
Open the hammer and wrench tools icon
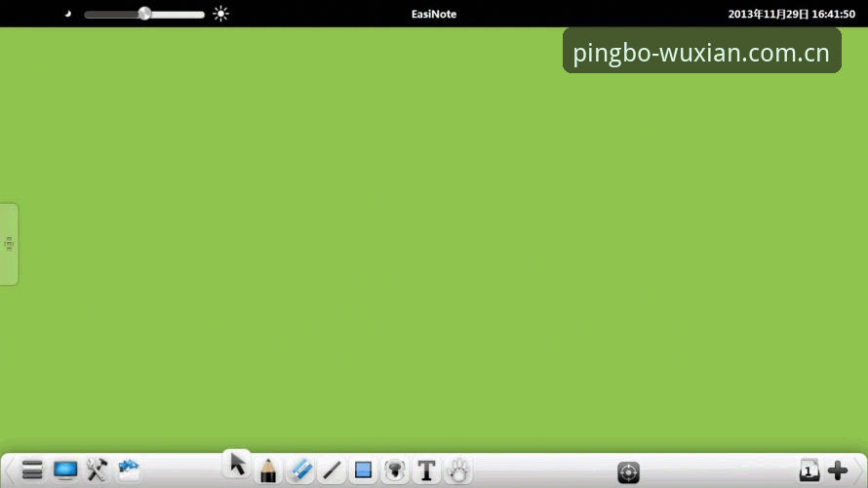coord(97,469)
